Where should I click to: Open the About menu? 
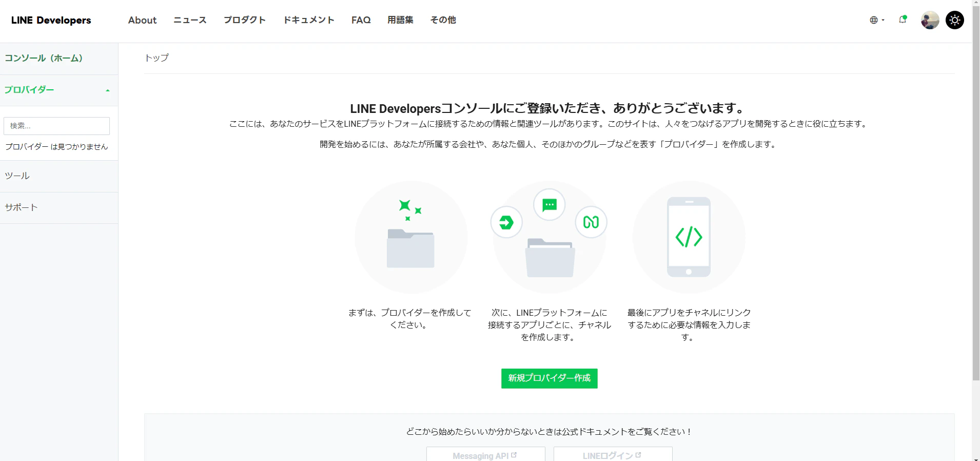pos(142,20)
